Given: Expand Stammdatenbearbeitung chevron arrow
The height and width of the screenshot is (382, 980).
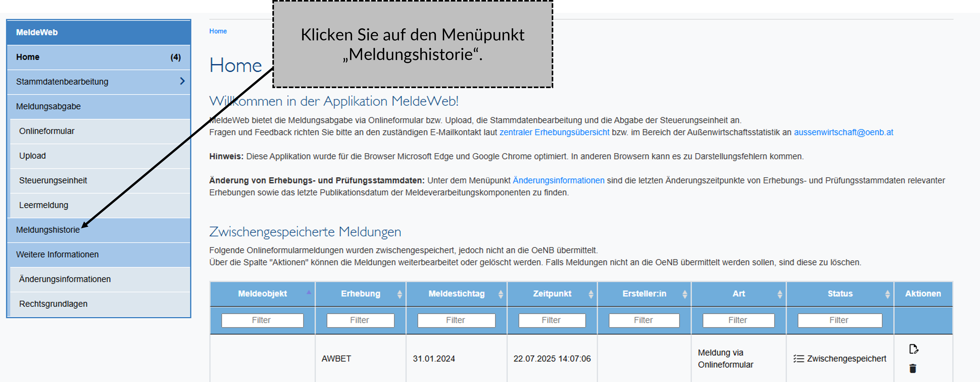Looking at the screenshot, I should click(182, 81).
